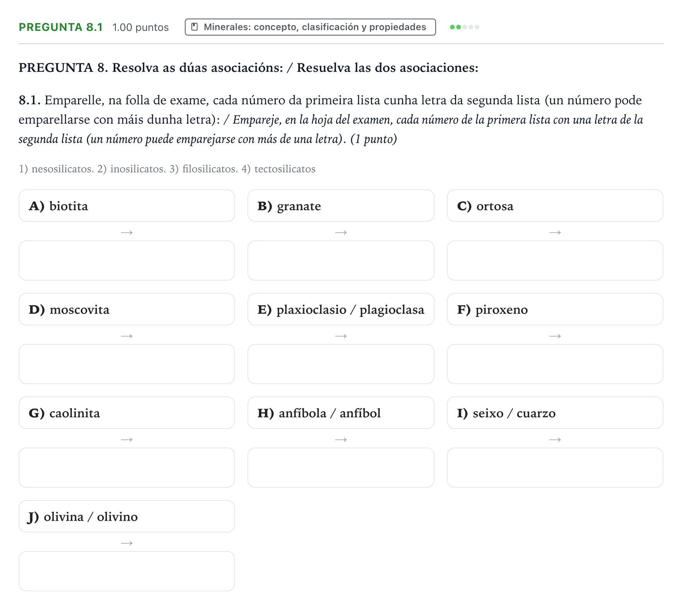Click the answer box under E) plagioclasa
This screenshot has width=682, height=616.
point(341,364)
